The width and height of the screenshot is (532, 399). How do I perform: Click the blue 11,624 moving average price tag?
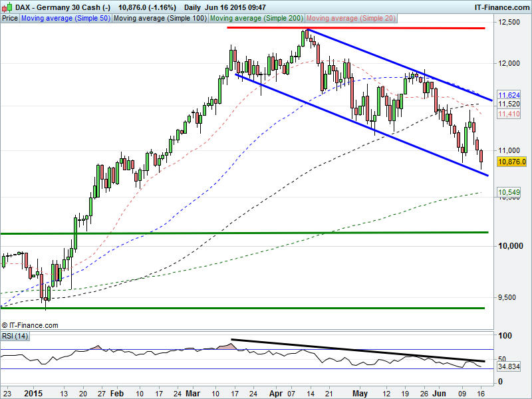coord(508,96)
